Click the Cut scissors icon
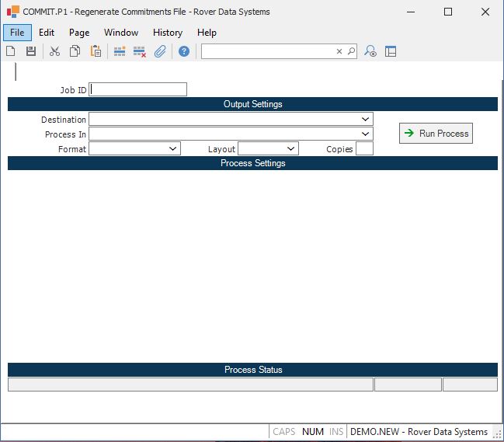The image size is (504, 442). point(54,51)
